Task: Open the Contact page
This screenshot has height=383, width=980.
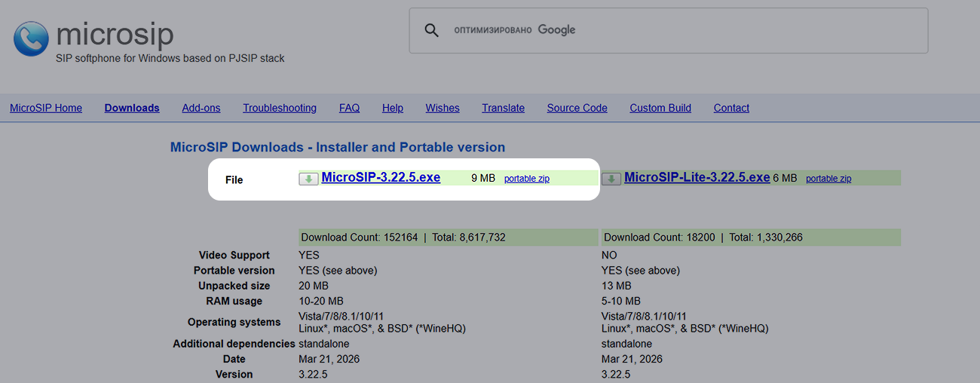Action: pyautogui.click(x=731, y=108)
